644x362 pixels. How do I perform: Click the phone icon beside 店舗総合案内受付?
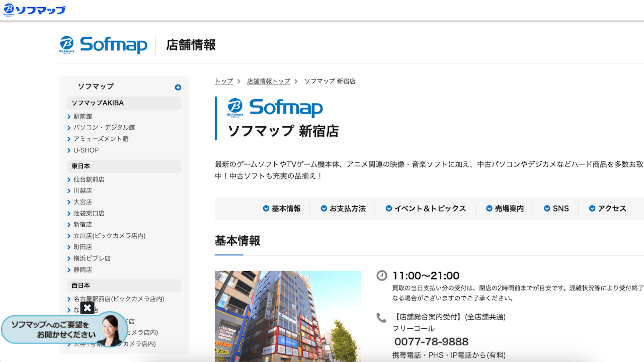[x=382, y=318]
